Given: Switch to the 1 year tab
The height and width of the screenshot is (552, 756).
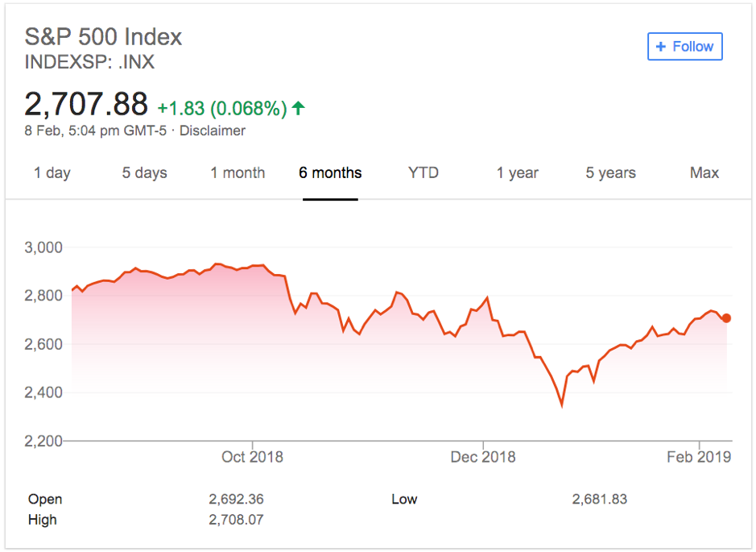Looking at the screenshot, I should pos(517,172).
